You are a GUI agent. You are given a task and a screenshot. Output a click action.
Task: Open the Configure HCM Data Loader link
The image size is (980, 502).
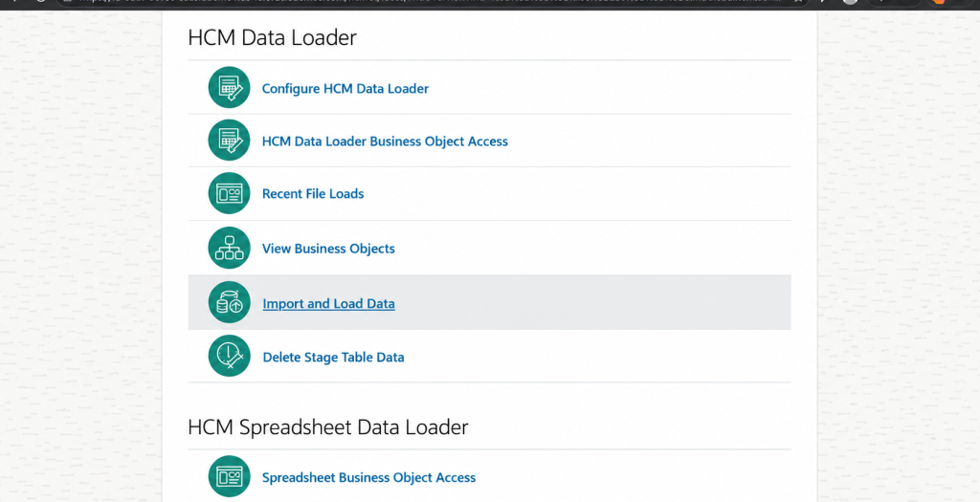345,89
